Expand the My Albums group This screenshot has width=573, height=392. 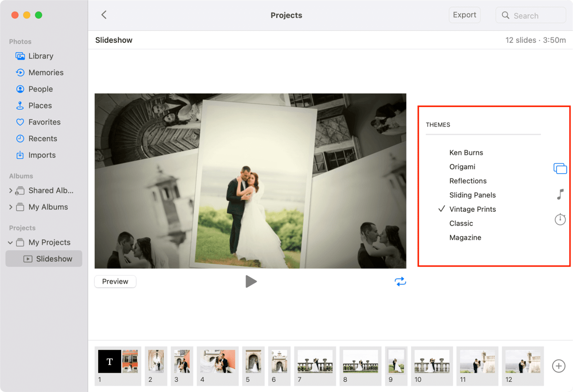11,207
